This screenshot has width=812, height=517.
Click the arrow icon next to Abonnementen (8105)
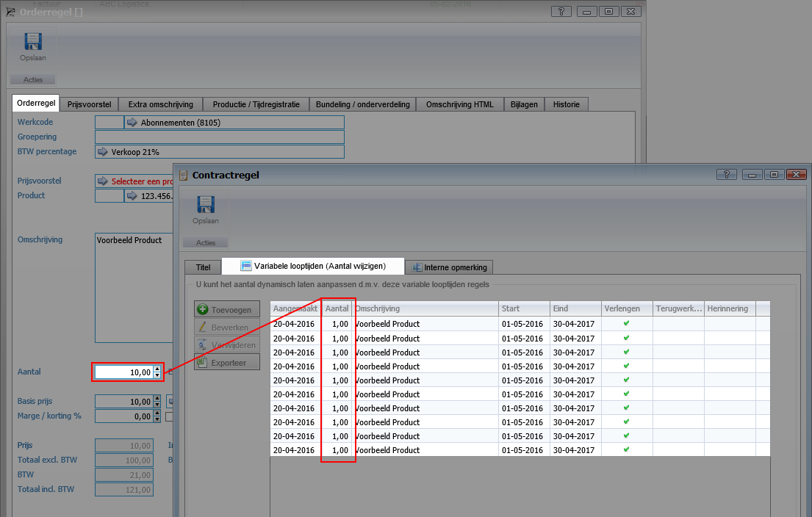click(x=132, y=123)
